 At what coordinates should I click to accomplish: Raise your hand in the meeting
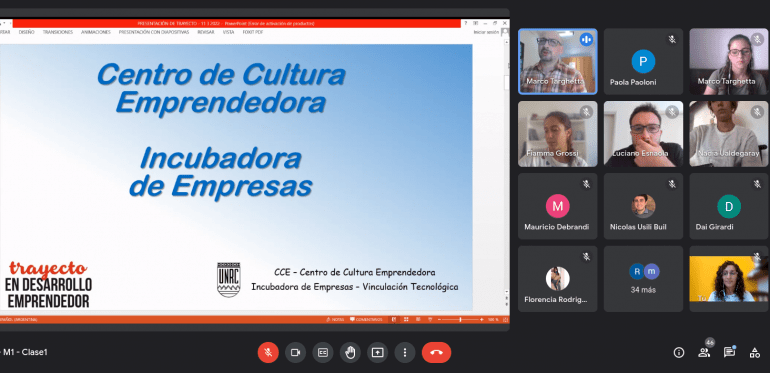(350, 352)
